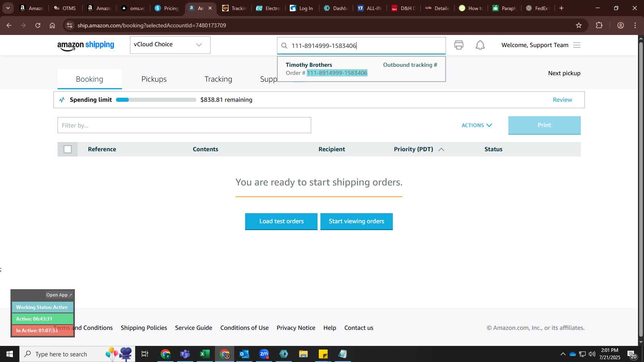This screenshot has width=644, height=362.
Task: Open Task View on the taskbar
Action: click(x=145, y=354)
